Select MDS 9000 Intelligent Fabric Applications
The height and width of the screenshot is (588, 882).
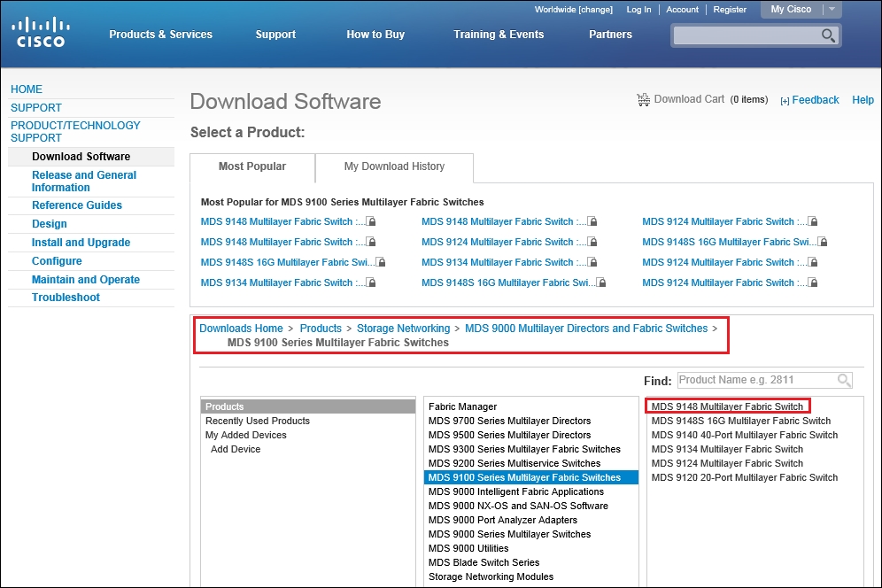[515, 491]
